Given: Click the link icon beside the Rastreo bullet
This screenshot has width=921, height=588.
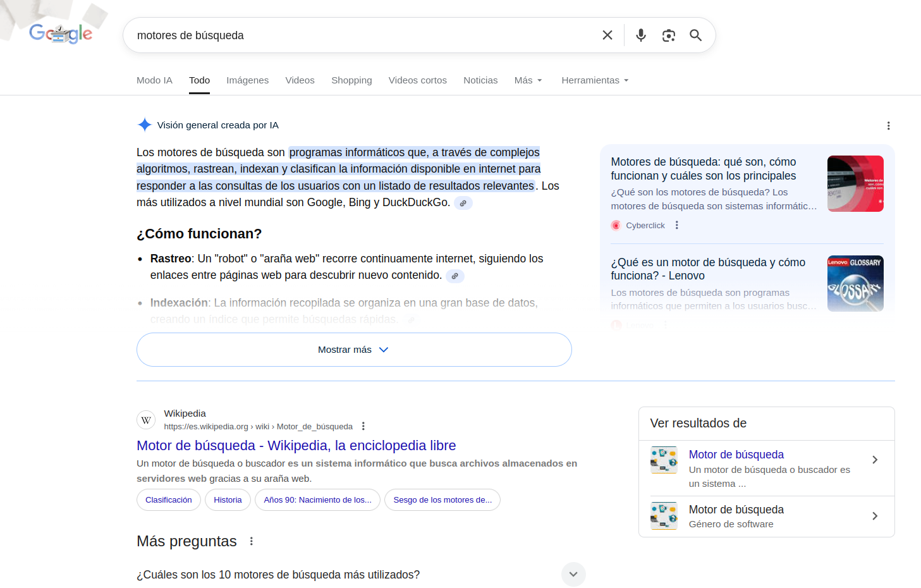Looking at the screenshot, I should [x=455, y=276].
